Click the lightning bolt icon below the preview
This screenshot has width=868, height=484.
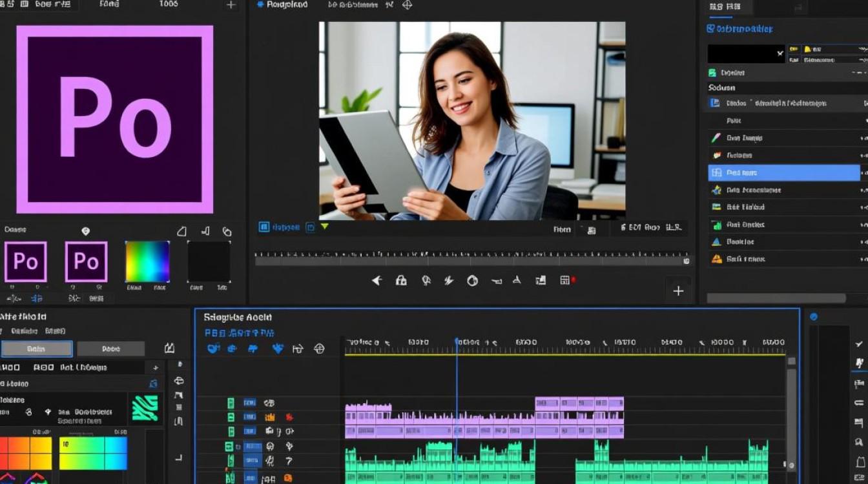(449, 280)
